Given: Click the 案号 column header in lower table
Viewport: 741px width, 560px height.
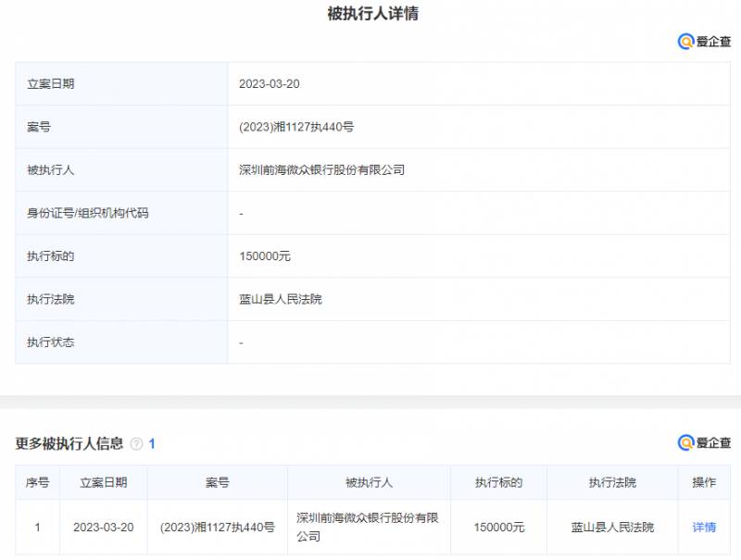Looking at the screenshot, I should tap(218, 482).
